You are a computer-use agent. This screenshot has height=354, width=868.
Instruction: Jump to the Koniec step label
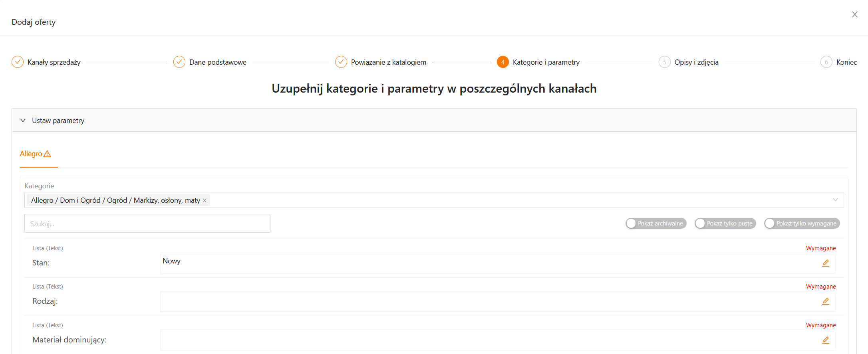tap(846, 62)
